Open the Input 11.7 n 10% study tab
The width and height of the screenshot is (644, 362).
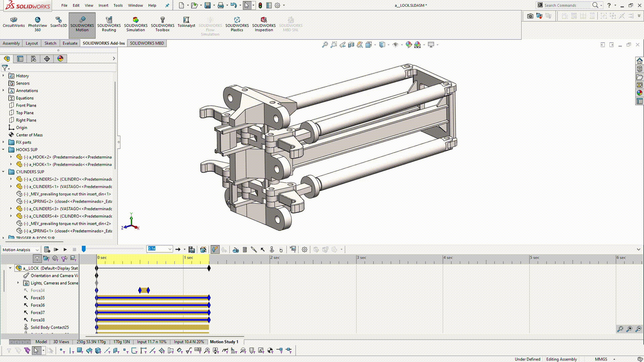click(152, 342)
